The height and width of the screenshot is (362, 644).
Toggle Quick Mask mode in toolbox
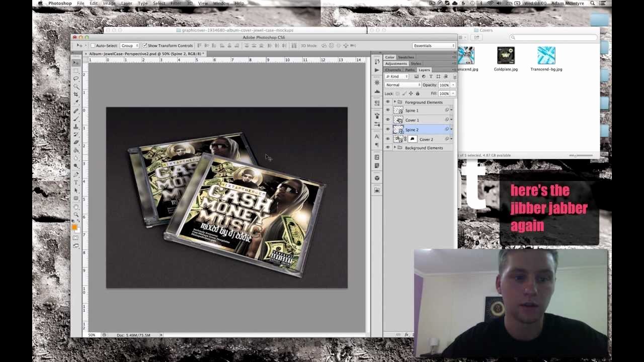[76, 238]
